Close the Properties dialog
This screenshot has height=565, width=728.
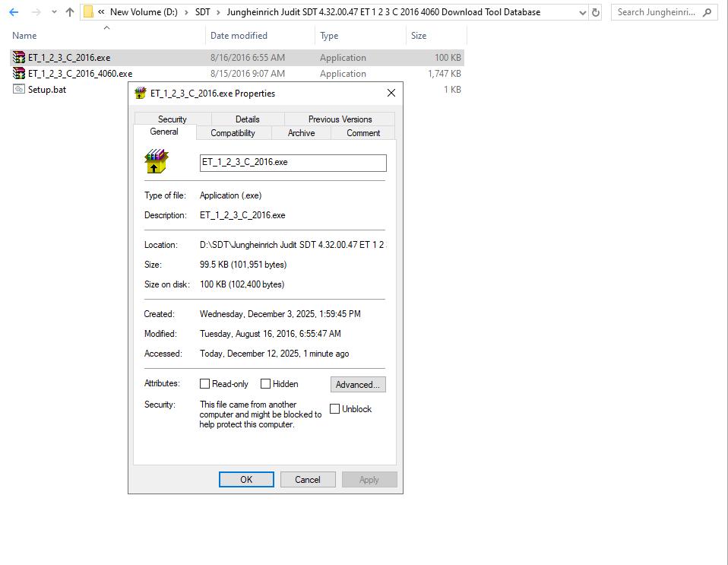coord(391,93)
